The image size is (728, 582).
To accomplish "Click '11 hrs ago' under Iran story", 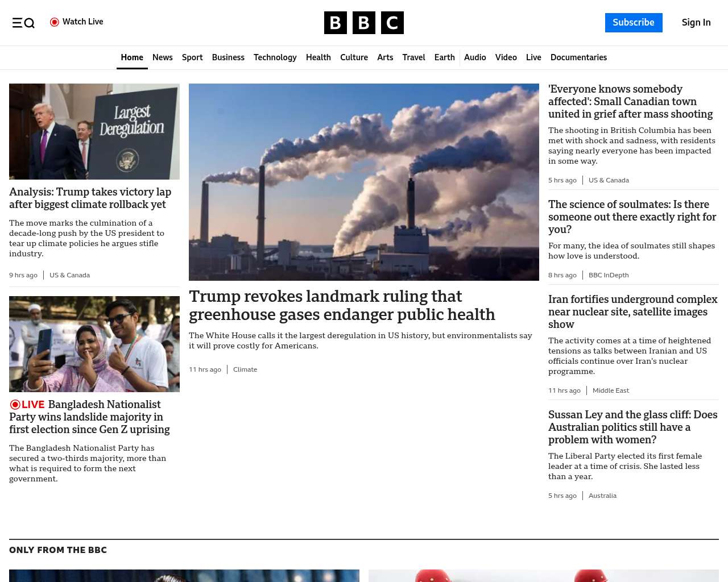I will (564, 390).
